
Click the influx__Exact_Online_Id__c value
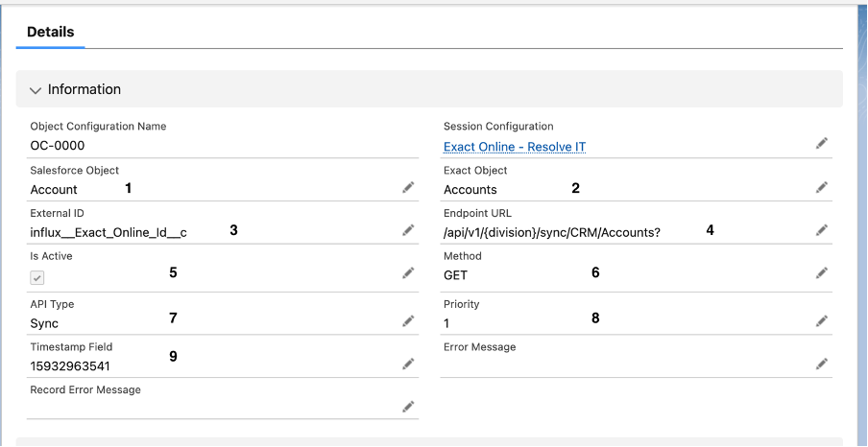point(108,233)
